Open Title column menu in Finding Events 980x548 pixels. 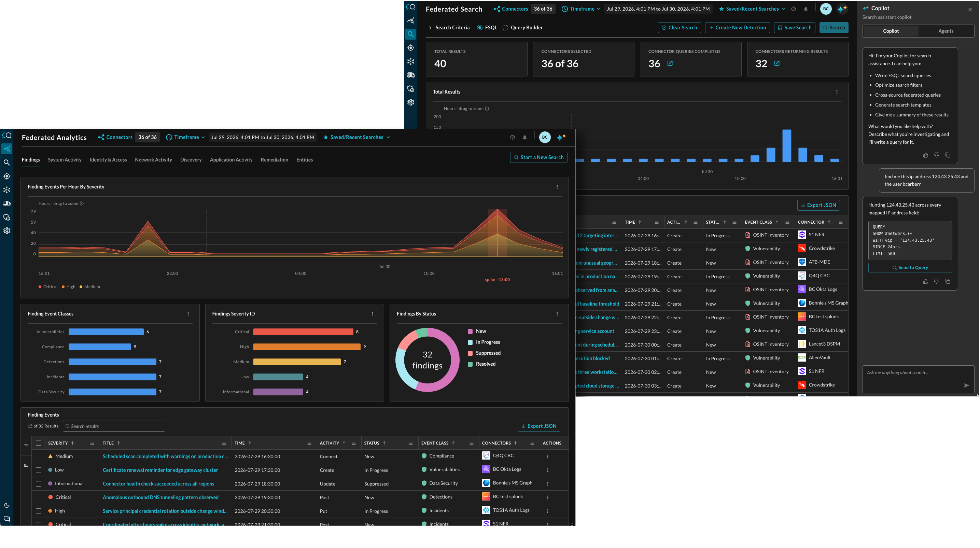pyautogui.click(x=224, y=443)
